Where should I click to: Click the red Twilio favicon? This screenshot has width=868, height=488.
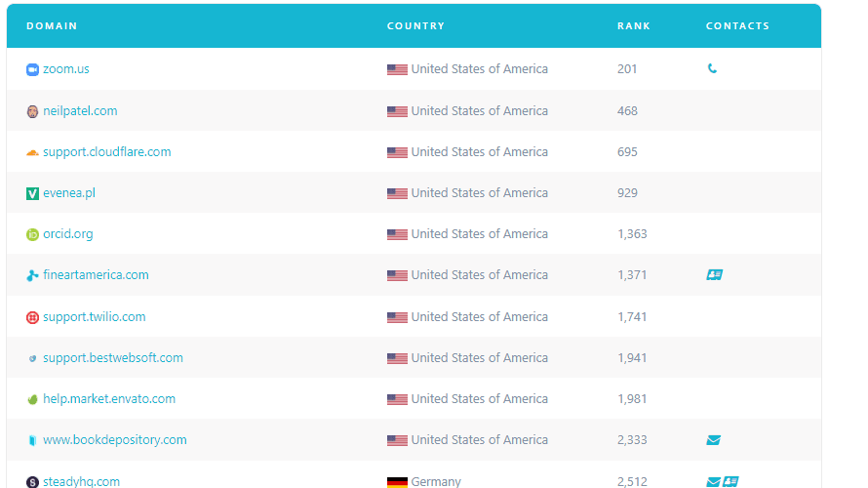(32, 317)
